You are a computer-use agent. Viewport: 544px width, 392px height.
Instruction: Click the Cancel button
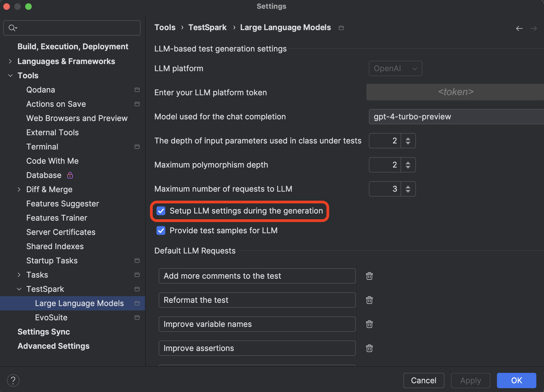pos(424,381)
